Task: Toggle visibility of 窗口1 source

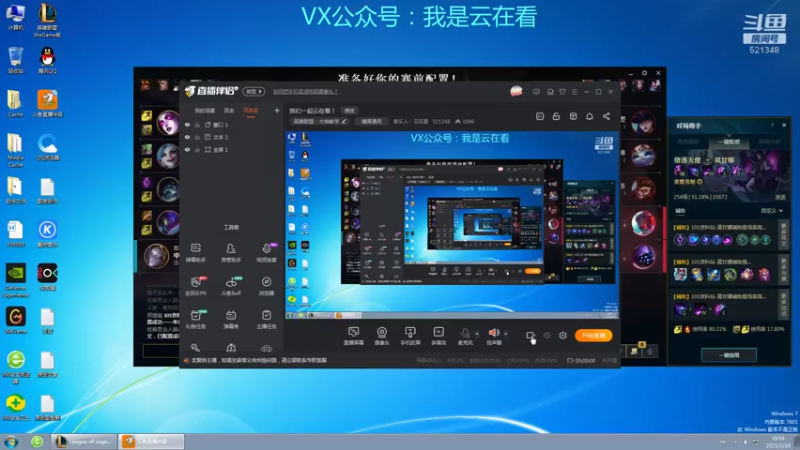Action: [187, 124]
